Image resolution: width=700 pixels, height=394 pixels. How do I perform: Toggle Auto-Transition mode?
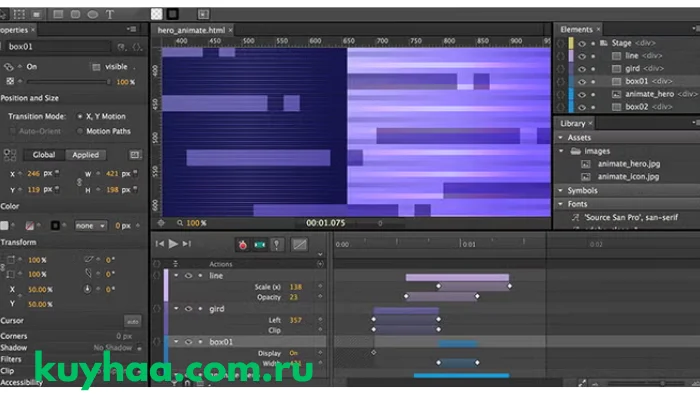259,245
